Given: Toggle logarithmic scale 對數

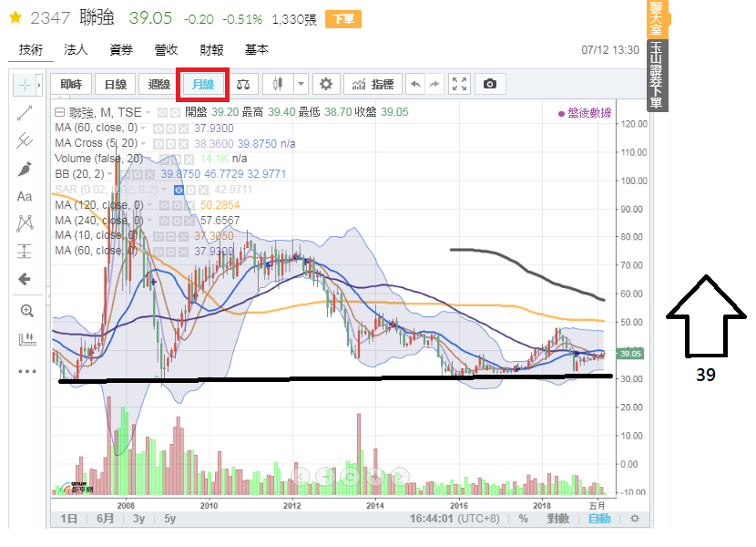Looking at the screenshot, I should [x=557, y=519].
